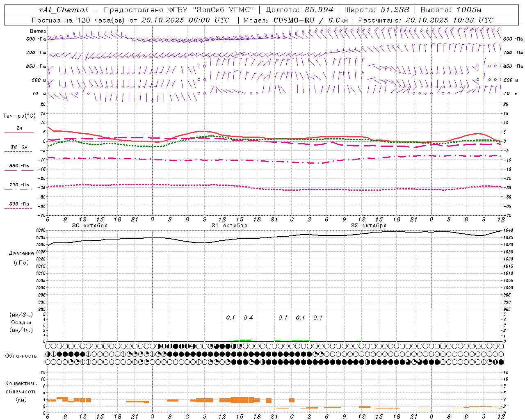Select the Прогноз на 120 часа(ов) text
This screenshot has width=525, height=420.
(x=79, y=20)
